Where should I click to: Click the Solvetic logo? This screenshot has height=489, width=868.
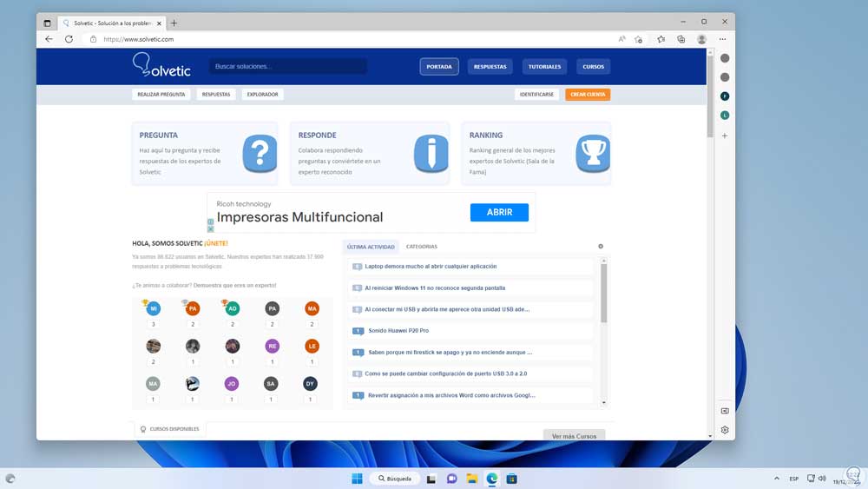tap(161, 65)
